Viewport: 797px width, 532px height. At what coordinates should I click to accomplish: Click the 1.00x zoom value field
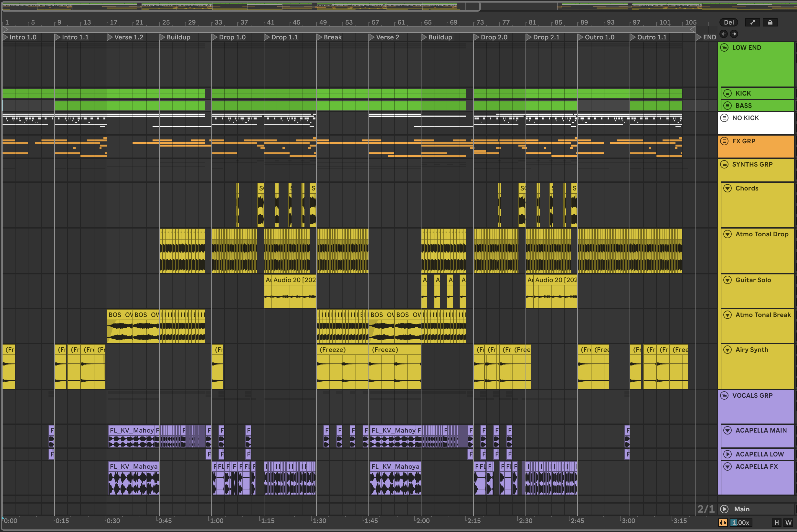[x=741, y=523]
